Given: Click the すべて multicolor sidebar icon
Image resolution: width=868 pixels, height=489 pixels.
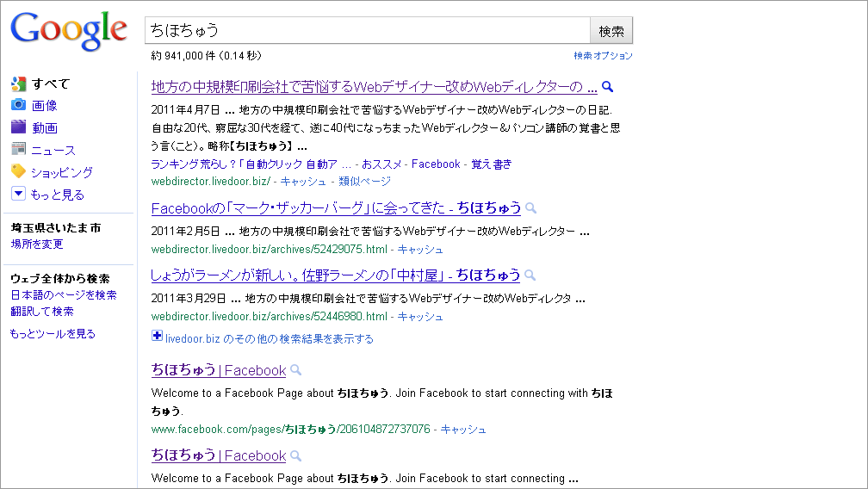Looking at the screenshot, I should pos(18,84).
